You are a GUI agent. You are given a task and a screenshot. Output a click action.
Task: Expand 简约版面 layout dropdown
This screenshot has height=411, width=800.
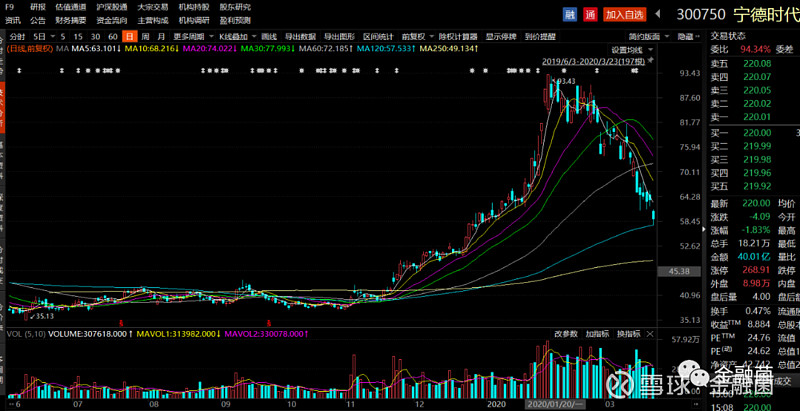(x=648, y=37)
